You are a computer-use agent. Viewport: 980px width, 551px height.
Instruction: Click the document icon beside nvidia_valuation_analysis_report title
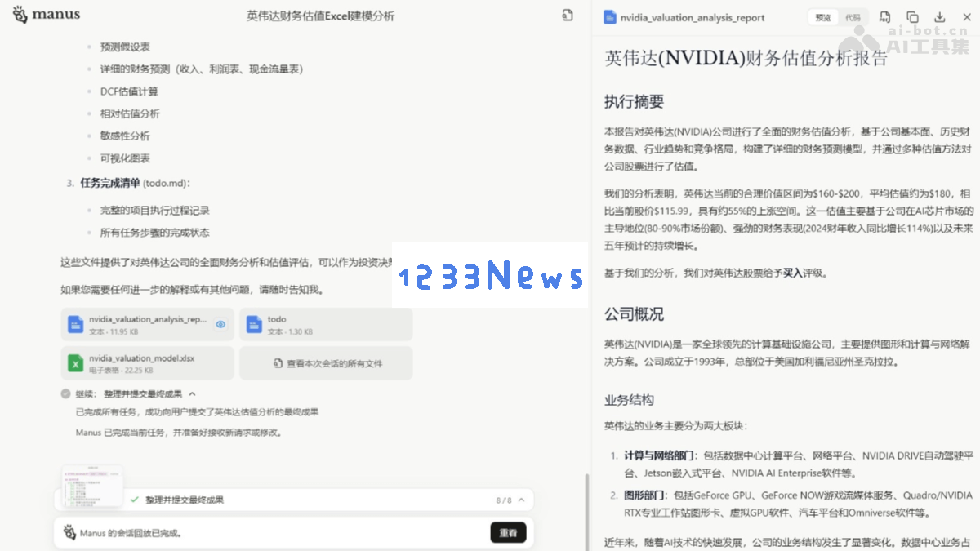click(x=609, y=17)
